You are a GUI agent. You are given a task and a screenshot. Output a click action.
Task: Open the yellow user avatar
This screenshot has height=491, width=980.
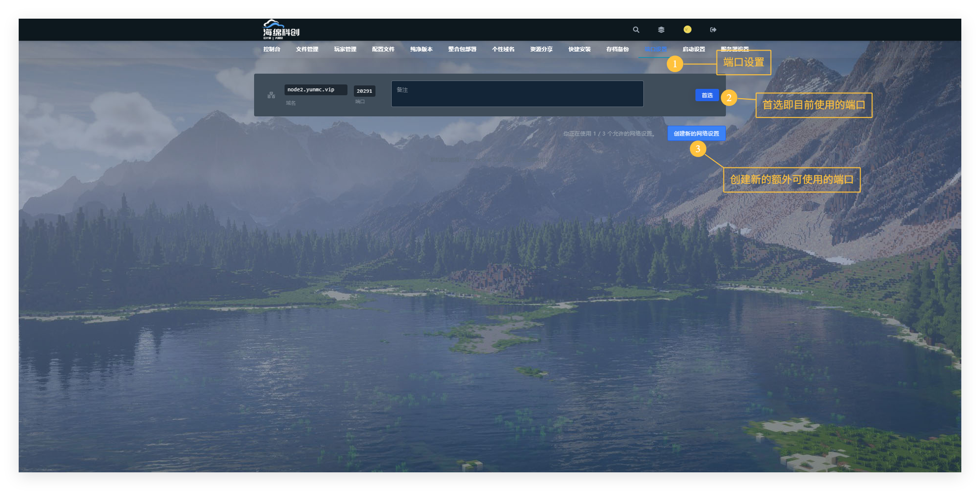[x=687, y=29]
